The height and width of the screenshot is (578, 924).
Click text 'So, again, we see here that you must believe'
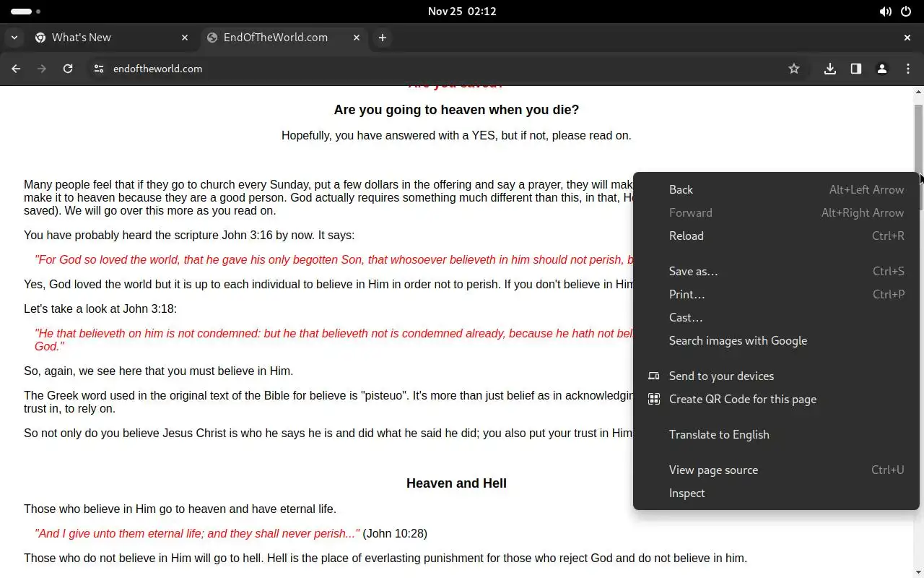coord(159,371)
